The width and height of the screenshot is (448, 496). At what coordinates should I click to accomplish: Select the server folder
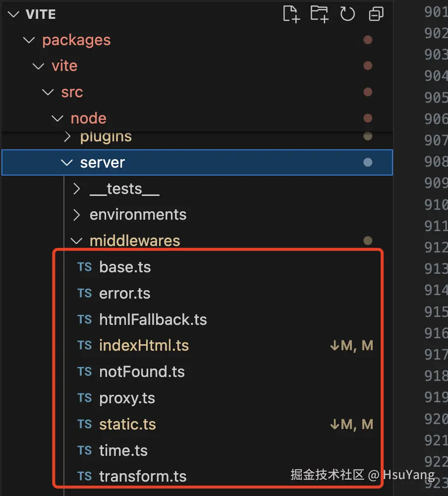tap(102, 163)
